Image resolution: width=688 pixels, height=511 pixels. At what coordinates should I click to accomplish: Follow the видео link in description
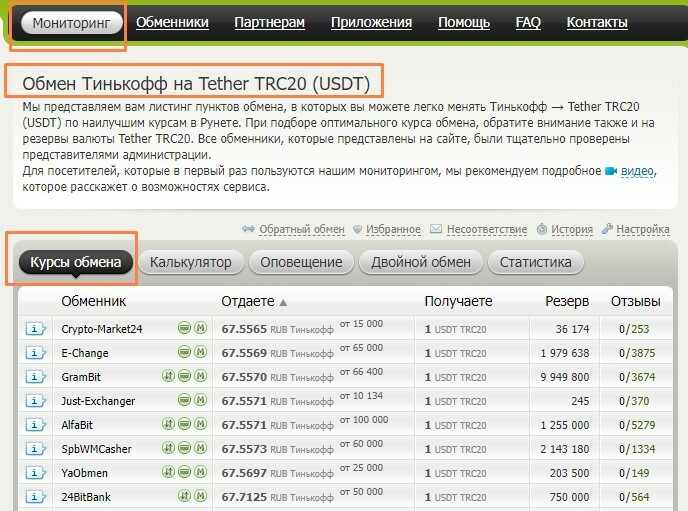(637, 171)
